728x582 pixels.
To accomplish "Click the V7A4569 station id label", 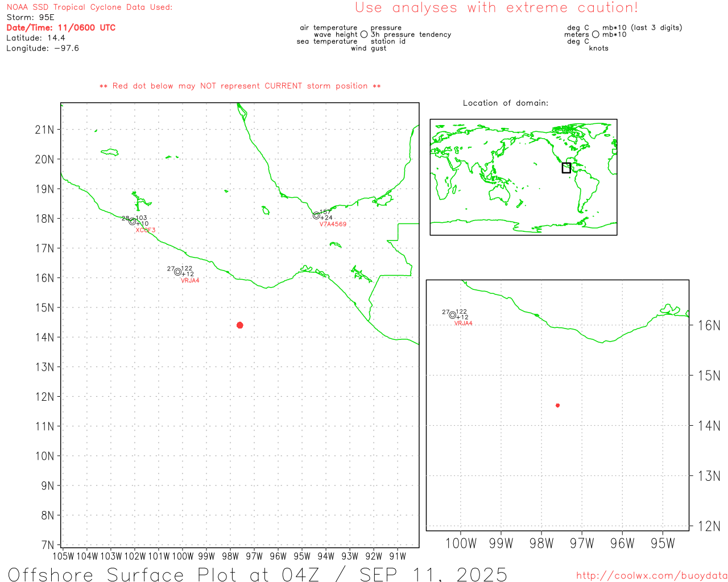I will 333,225.
